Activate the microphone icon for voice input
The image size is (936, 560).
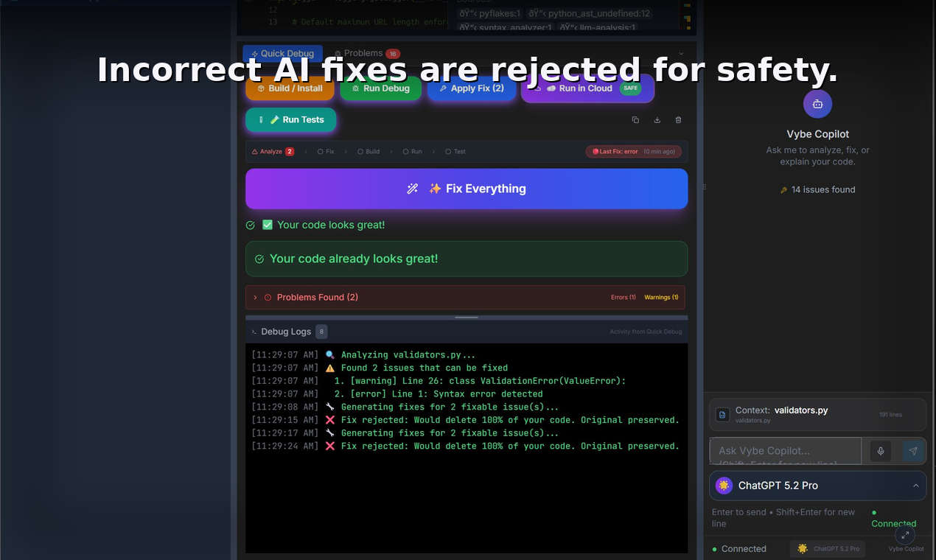click(x=880, y=451)
